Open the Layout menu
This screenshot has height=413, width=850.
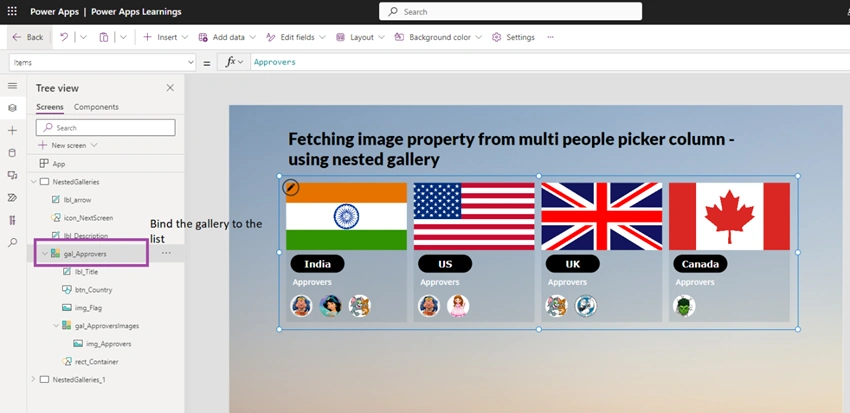click(360, 37)
